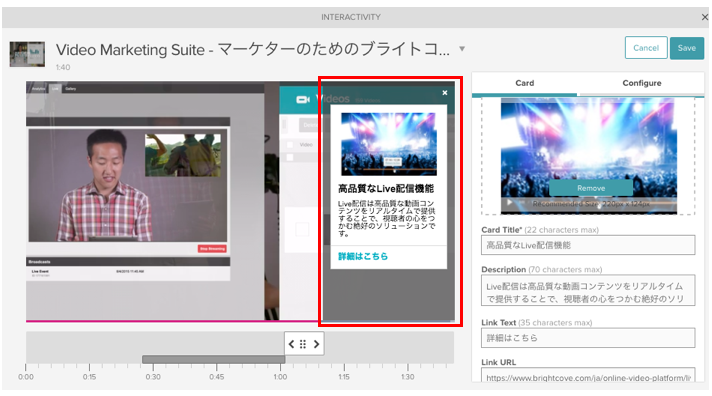Select the Card tab

coord(524,83)
